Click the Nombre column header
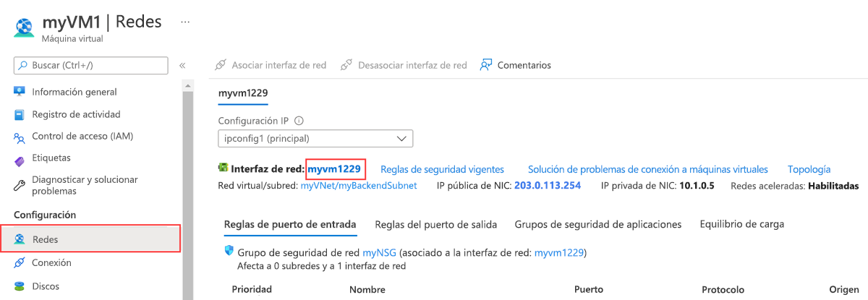 (367, 289)
